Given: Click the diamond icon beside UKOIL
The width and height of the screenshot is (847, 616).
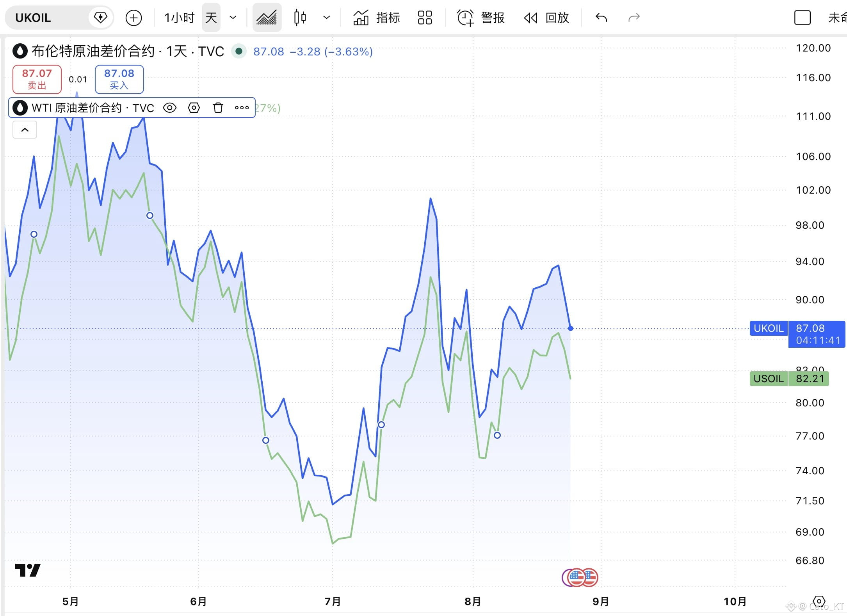Looking at the screenshot, I should (100, 18).
